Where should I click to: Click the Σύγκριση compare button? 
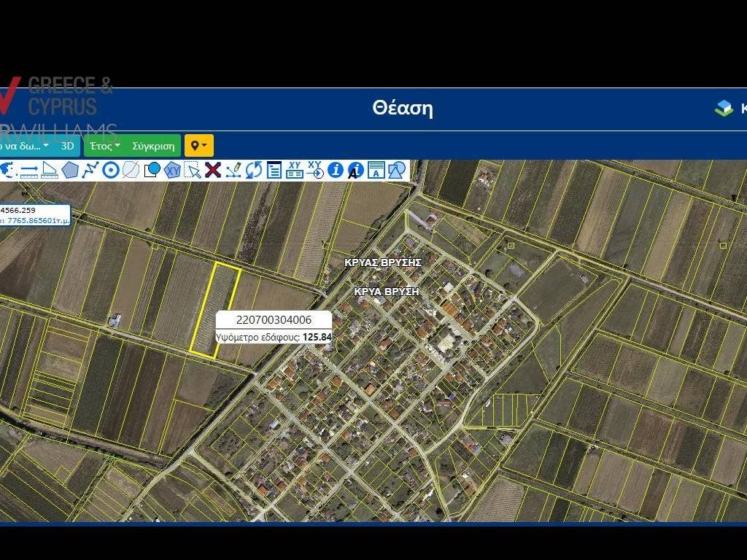(x=153, y=146)
